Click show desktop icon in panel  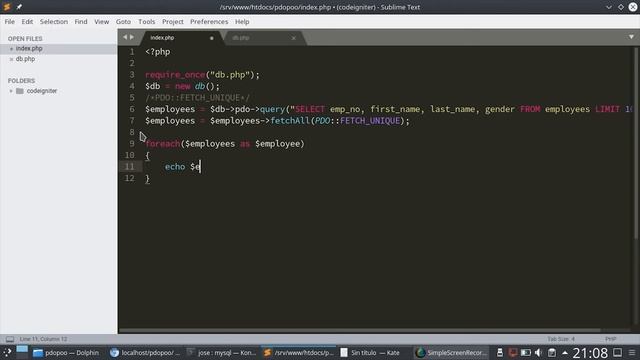tap(618, 352)
